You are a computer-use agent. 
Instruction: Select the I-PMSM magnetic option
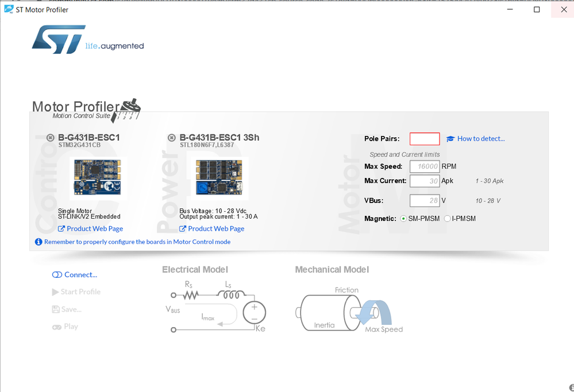(x=447, y=219)
